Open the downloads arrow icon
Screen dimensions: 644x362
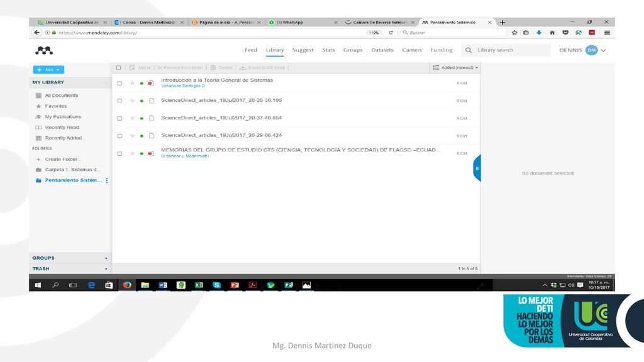[539, 33]
